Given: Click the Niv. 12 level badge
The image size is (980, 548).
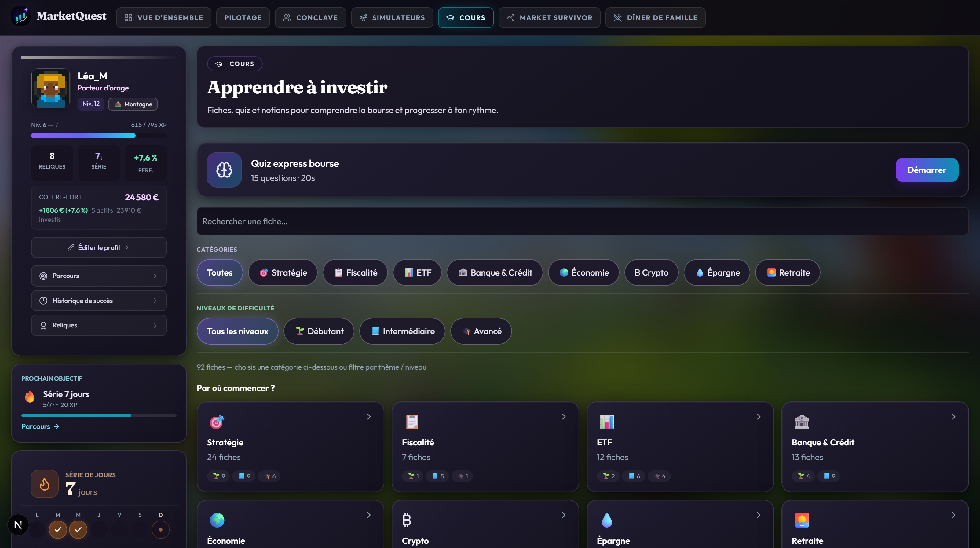Looking at the screenshot, I should tap(91, 104).
